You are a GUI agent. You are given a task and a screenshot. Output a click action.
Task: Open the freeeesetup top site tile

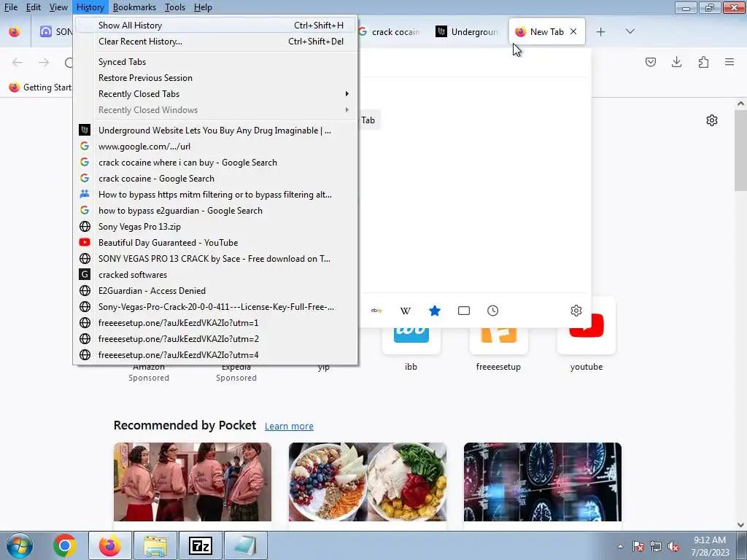tap(498, 341)
